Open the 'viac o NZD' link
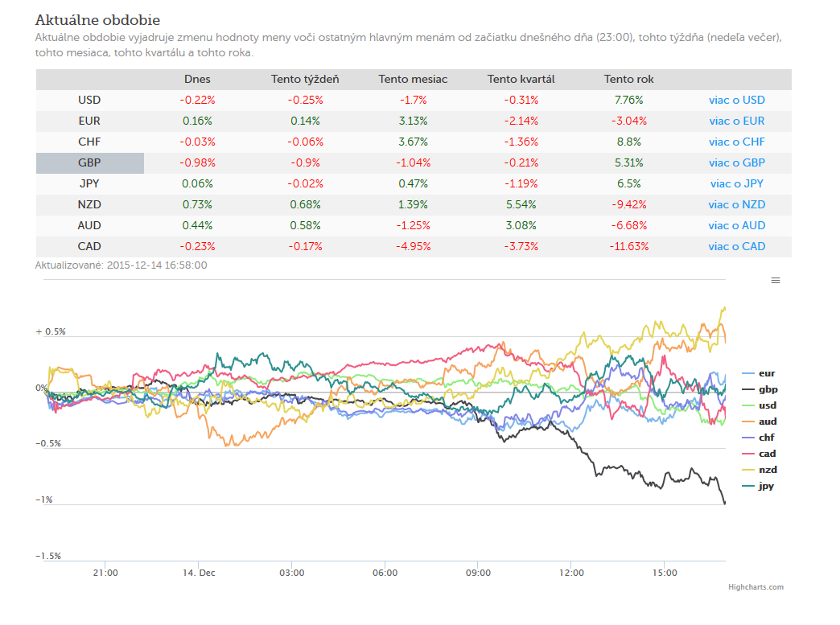 pyautogui.click(x=736, y=204)
